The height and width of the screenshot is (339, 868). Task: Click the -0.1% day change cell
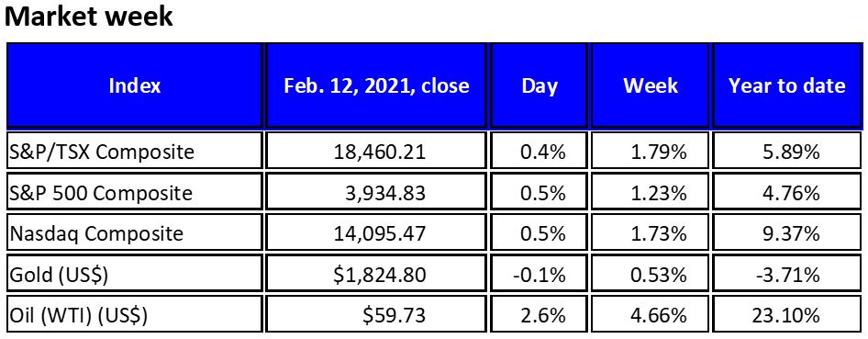tap(540, 274)
